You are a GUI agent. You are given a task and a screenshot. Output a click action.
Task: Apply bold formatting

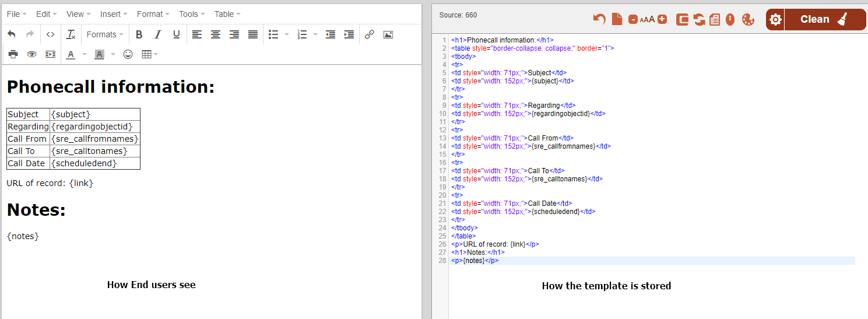pos(139,34)
